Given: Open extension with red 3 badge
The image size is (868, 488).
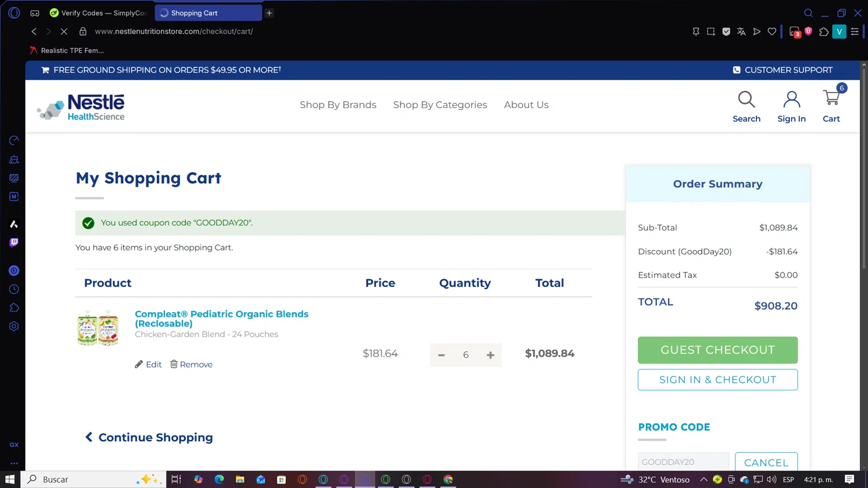Looking at the screenshot, I should (795, 32).
